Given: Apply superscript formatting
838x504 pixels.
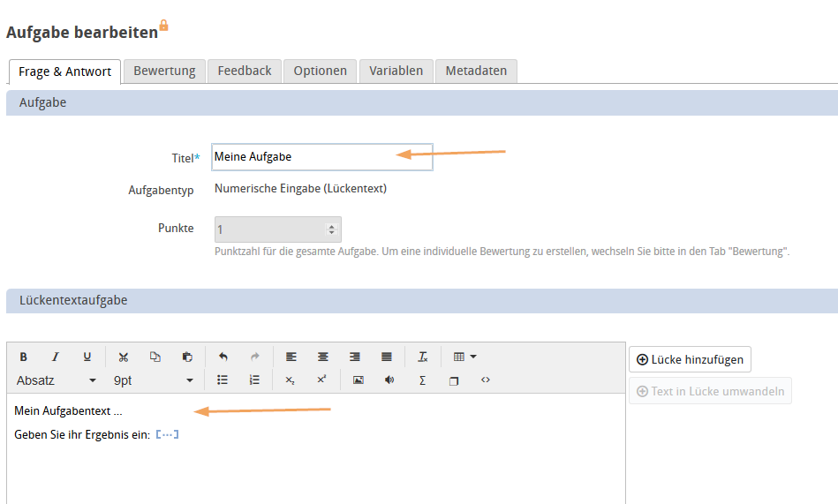Looking at the screenshot, I should click(x=321, y=380).
